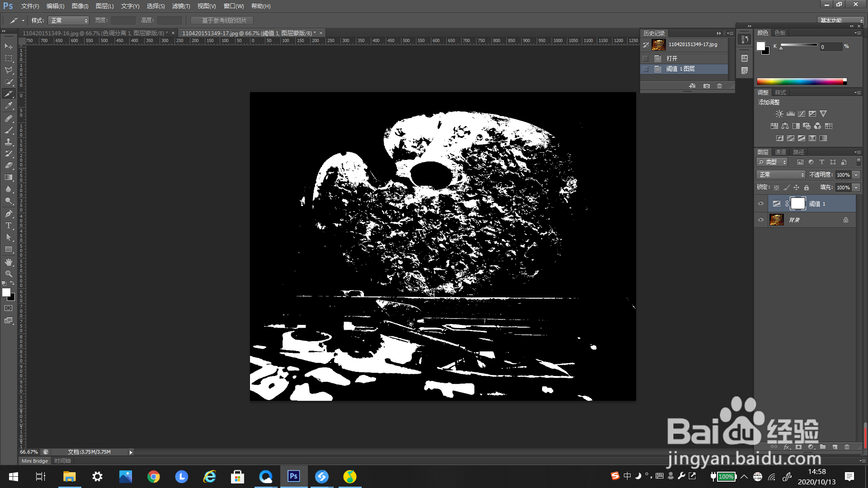Image resolution: width=868 pixels, height=488 pixels.
Task: Expand the 不透明度 opacity dropdown arrow
Action: (856, 175)
